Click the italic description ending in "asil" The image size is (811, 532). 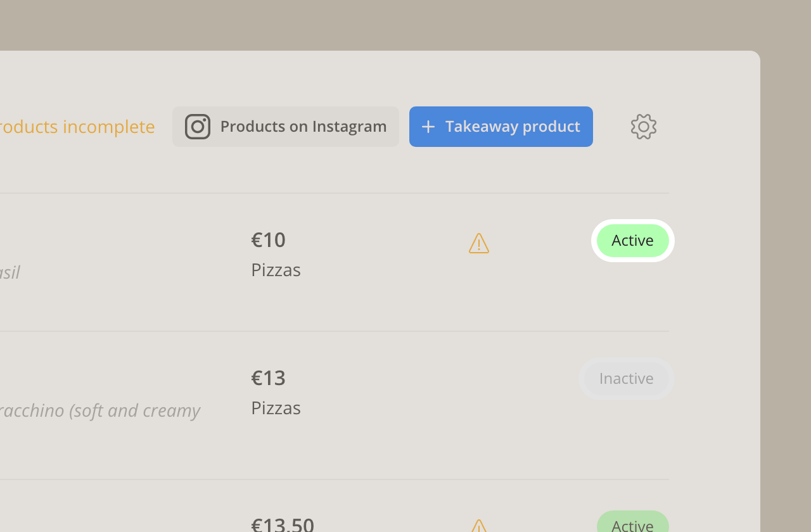[10, 272]
